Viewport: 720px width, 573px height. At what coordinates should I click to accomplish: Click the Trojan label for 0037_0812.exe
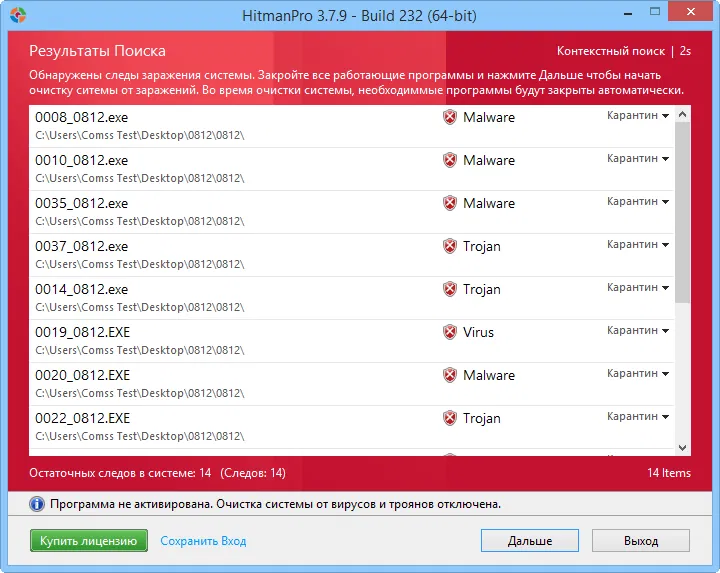(x=482, y=247)
